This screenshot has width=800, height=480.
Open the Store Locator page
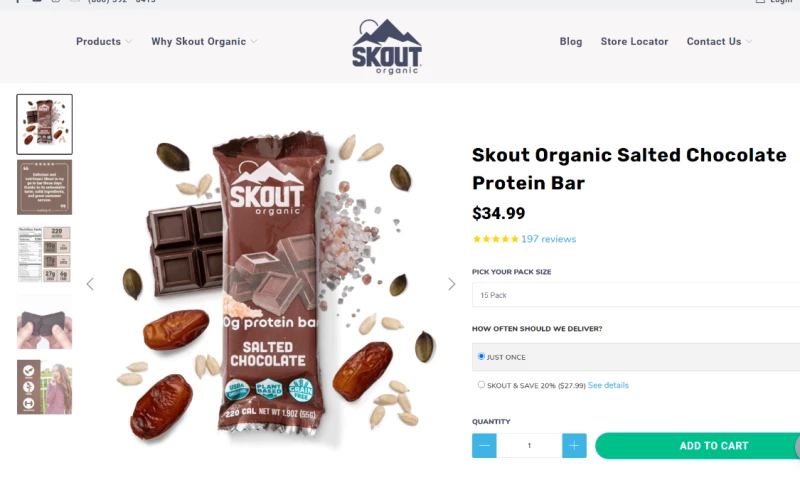(x=634, y=41)
